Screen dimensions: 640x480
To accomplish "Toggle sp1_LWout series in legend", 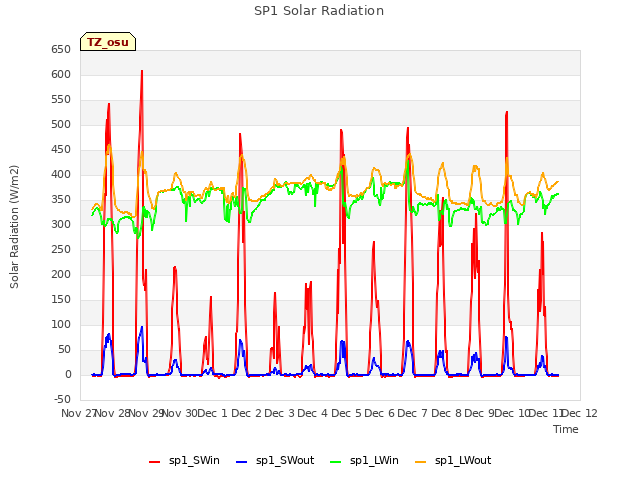I will 453,460.
